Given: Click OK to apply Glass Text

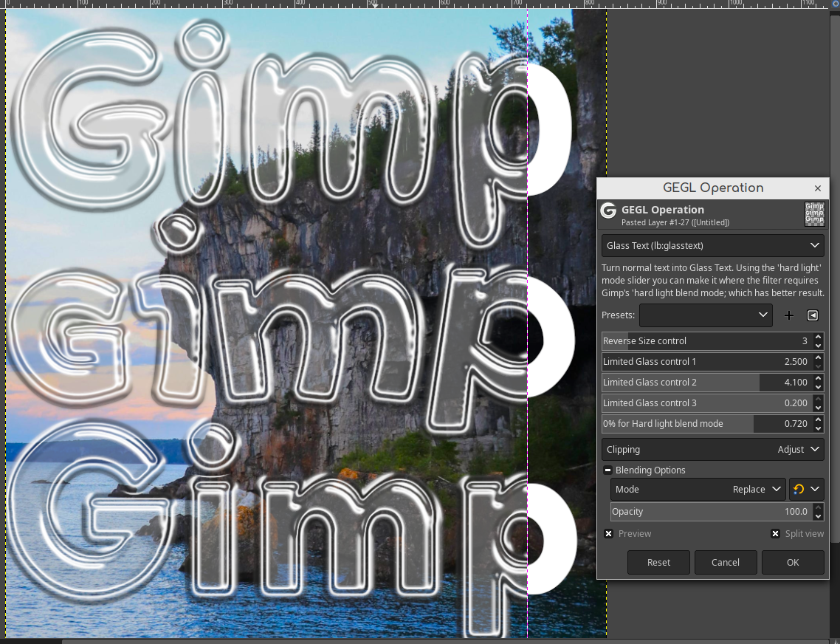Looking at the screenshot, I should 793,563.
